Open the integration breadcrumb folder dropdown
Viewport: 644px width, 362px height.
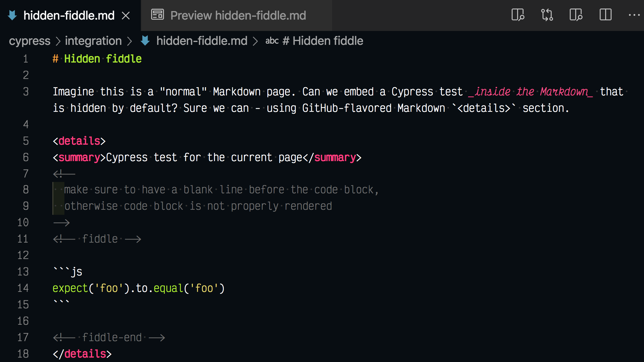tap(93, 41)
